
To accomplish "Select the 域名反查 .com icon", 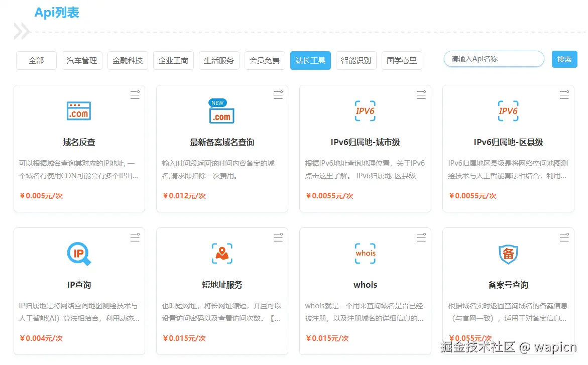I will [79, 111].
